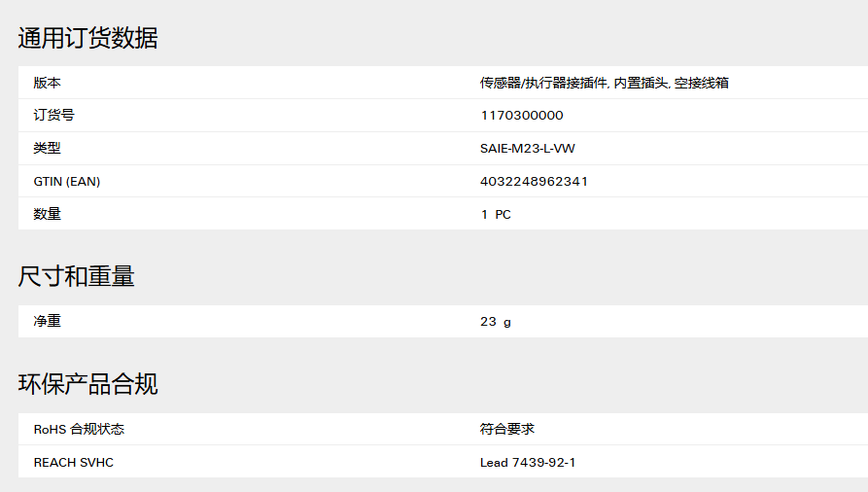
Task: Click the 订货号 row label
Action: pyautogui.click(x=53, y=116)
